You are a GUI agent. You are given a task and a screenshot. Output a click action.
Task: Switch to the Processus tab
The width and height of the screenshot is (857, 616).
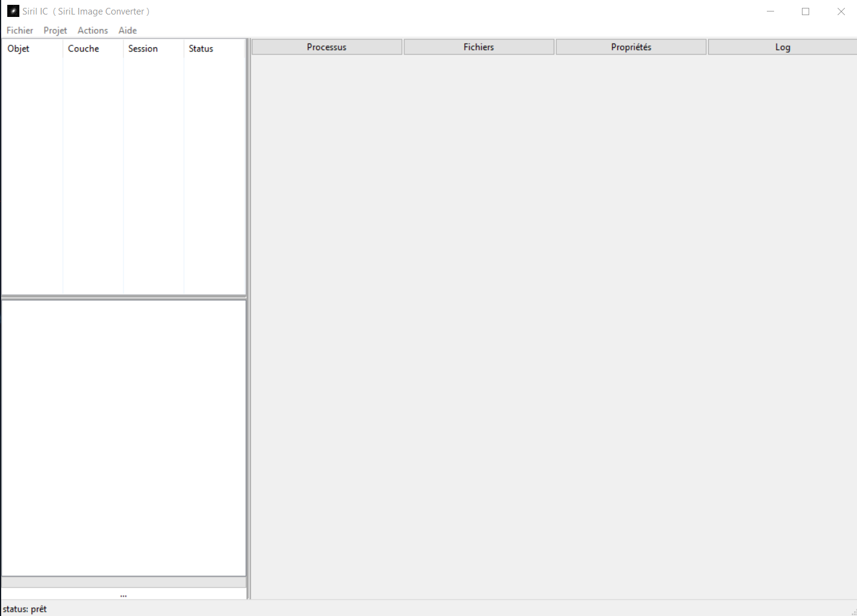327,47
